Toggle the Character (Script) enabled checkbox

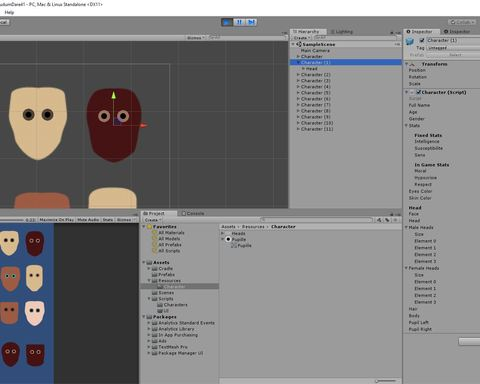(418, 92)
